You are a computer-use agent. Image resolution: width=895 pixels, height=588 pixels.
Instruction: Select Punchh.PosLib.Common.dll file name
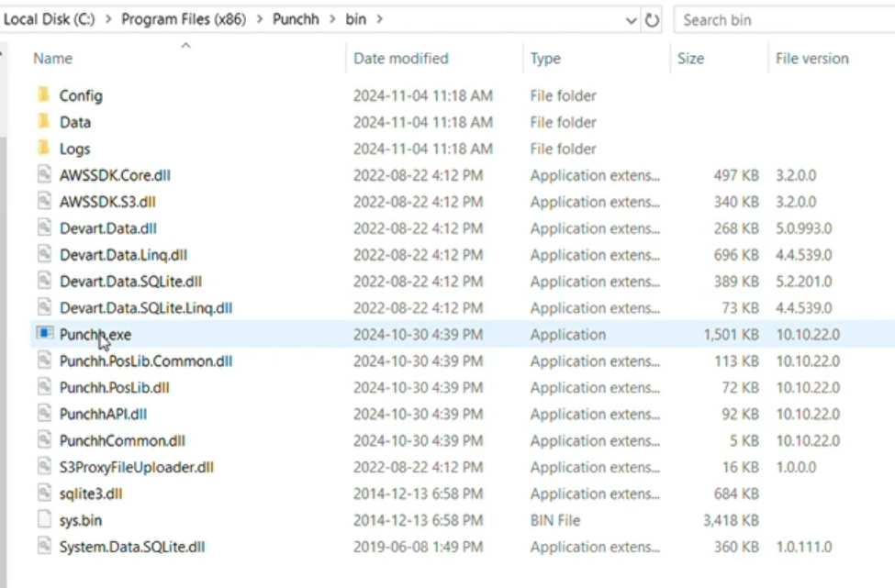(x=146, y=361)
